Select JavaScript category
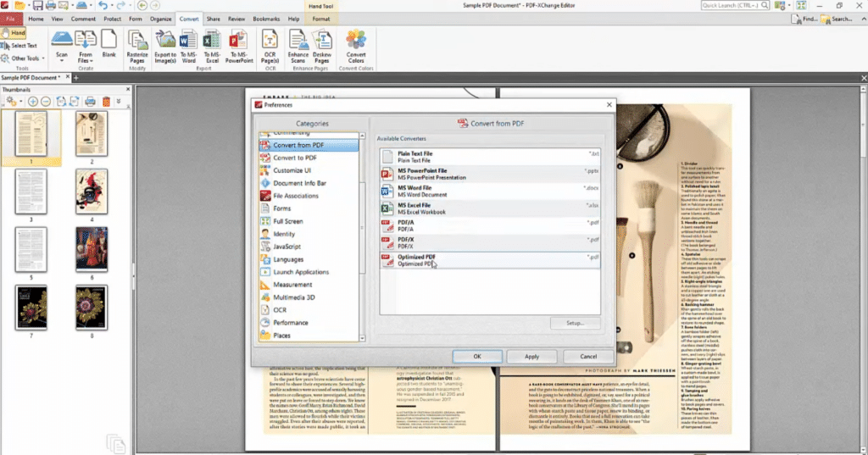 point(309,247)
